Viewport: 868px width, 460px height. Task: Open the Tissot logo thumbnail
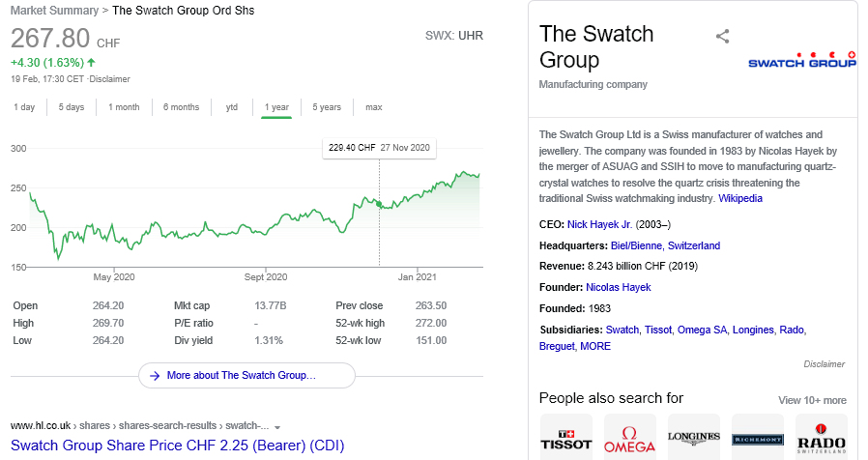(565, 437)
